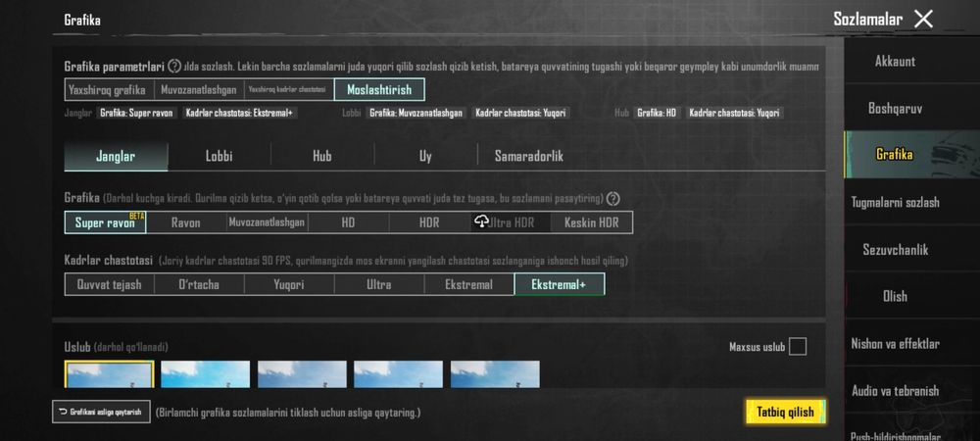The height and width of the screenshot is (441, 980).
Task: Choose Keskin HDR graphics quality
Action: [591, 222]
